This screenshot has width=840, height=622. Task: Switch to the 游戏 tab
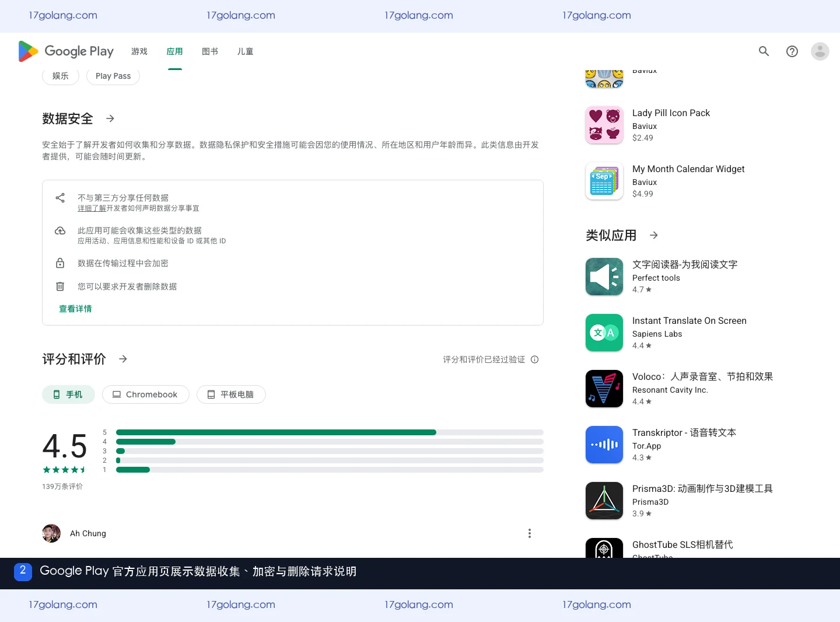point(139,51)
